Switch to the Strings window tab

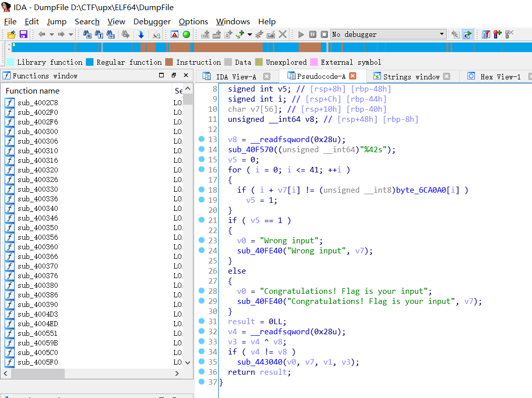(411, 76)
